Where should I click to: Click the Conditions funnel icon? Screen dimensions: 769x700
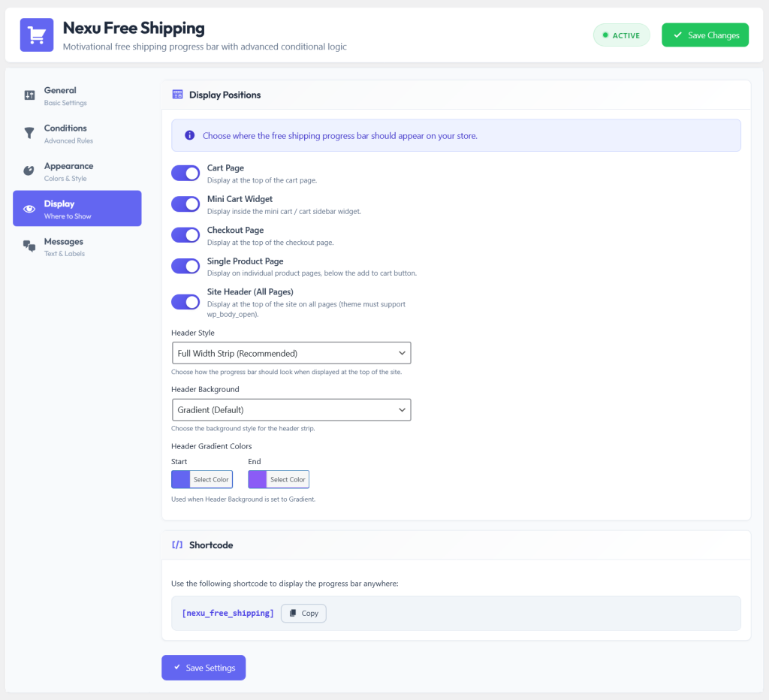[29, 133]
